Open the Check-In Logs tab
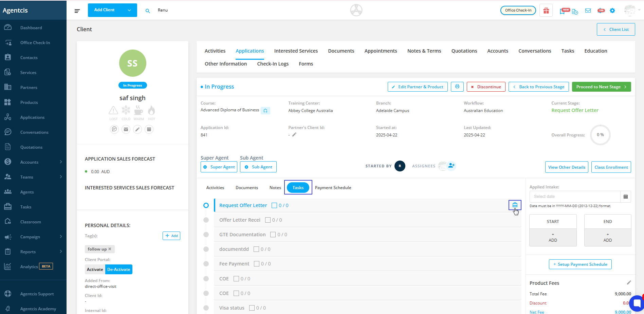 pyautogui.click(x=273, y=64)
